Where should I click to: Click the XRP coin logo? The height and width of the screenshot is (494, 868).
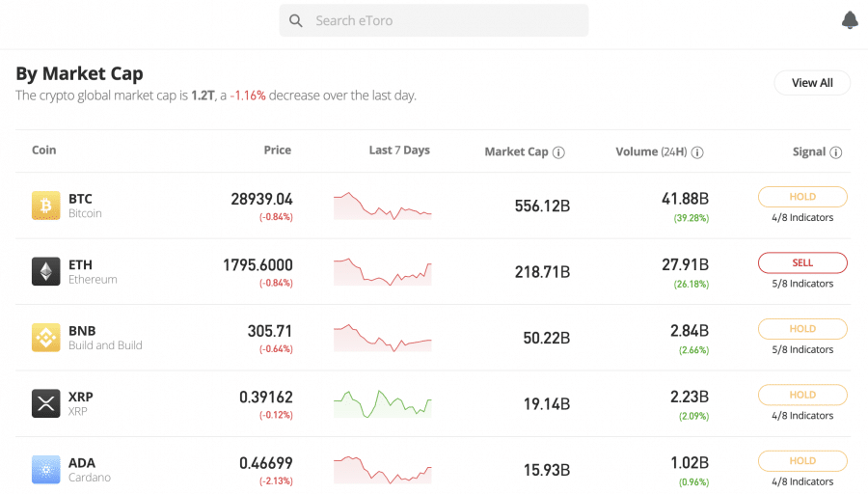click(x=46, y=403)
